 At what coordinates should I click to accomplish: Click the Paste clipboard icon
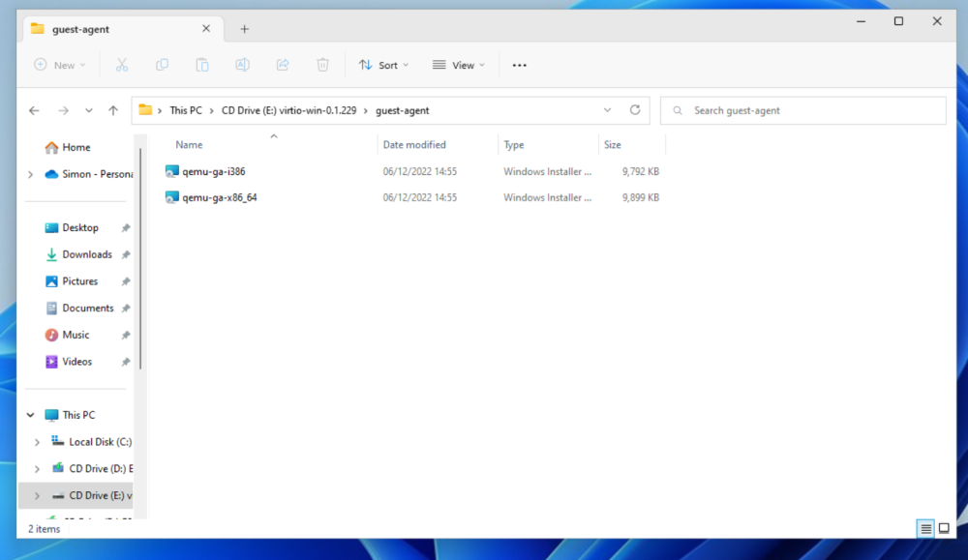(202, 65)
